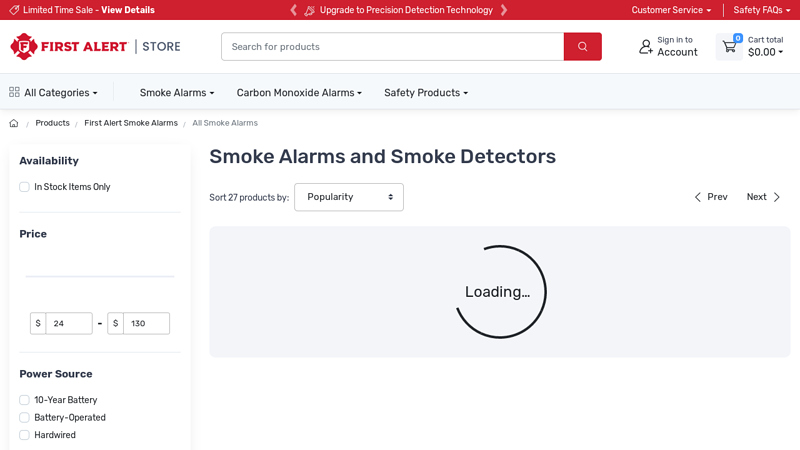Viewport: 800px width, 450px height.
Task: Expand the Carbon Monoxide Alarms menu
Action: tap(299, 92)
